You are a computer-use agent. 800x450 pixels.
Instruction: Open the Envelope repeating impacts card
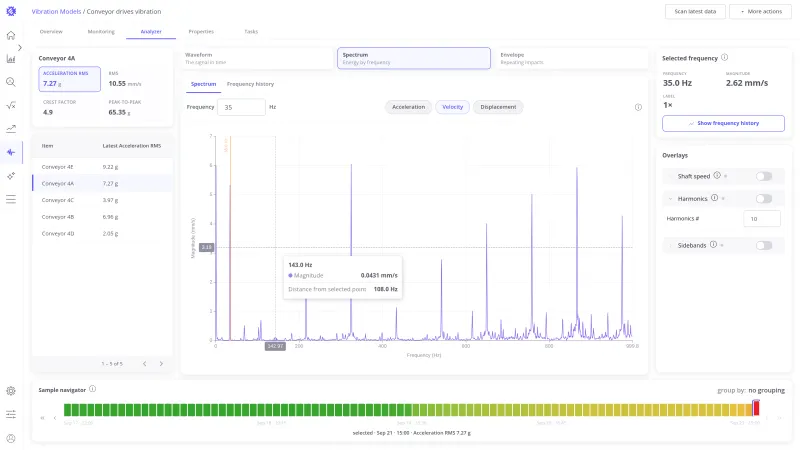[x=571, y=58]
